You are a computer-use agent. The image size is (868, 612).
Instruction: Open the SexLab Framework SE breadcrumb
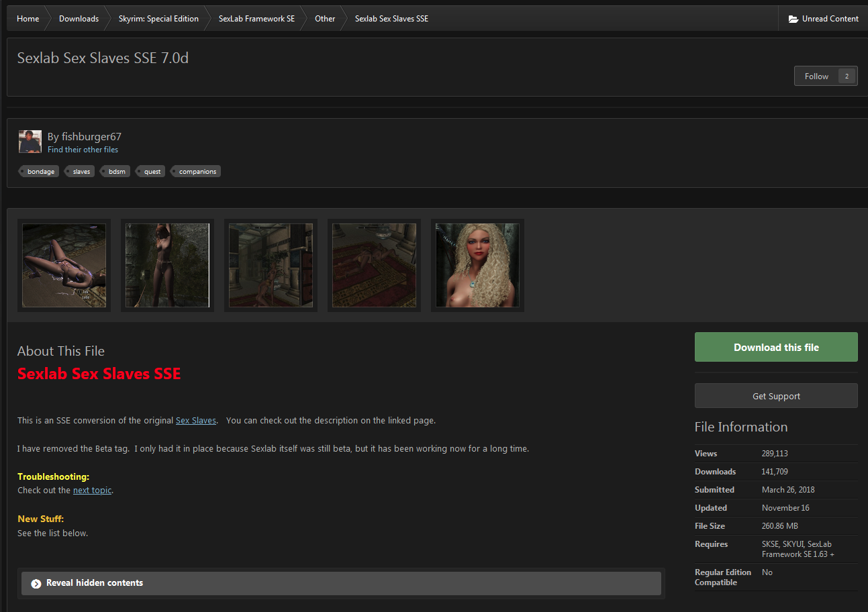pyautogui.click(x=256, y=19)
